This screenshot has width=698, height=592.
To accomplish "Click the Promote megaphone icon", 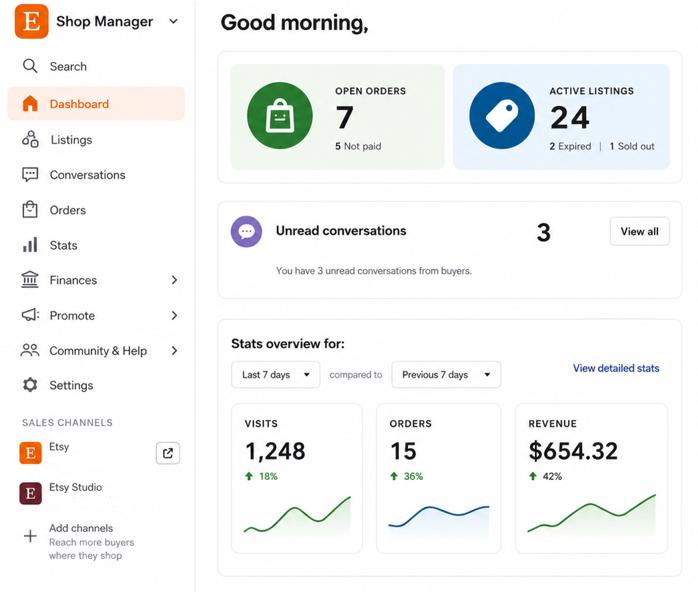I will pyautogui.click(x=30, y=315).
